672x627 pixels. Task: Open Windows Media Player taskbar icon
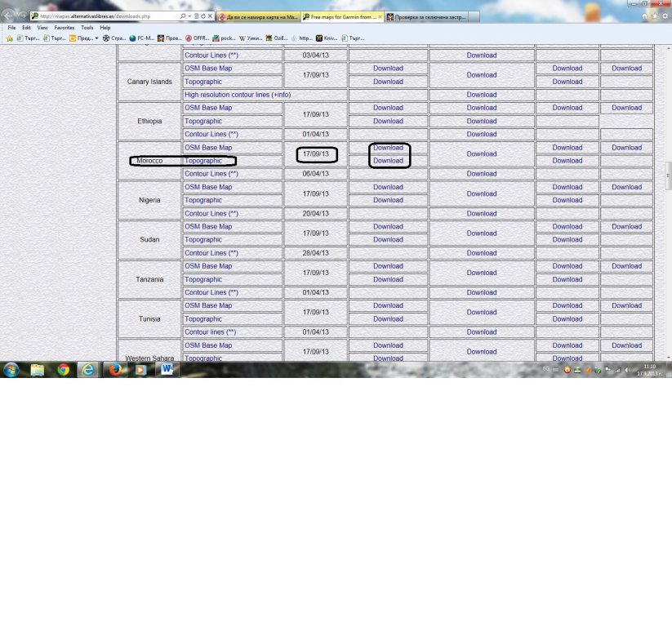[140, 370]
